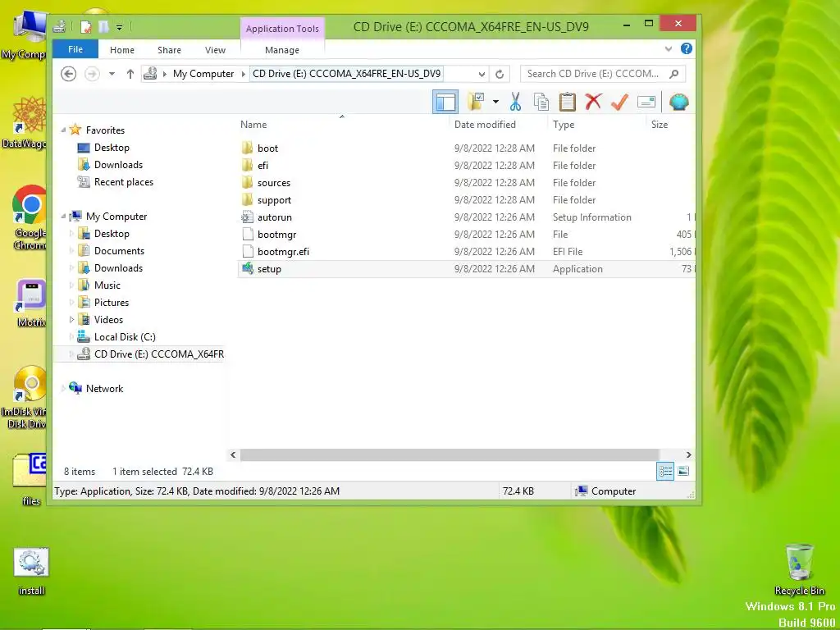The image size is (840, 630).
Task: Click the horizontal scrollbar thumb
Action: (x=449, y=454)
